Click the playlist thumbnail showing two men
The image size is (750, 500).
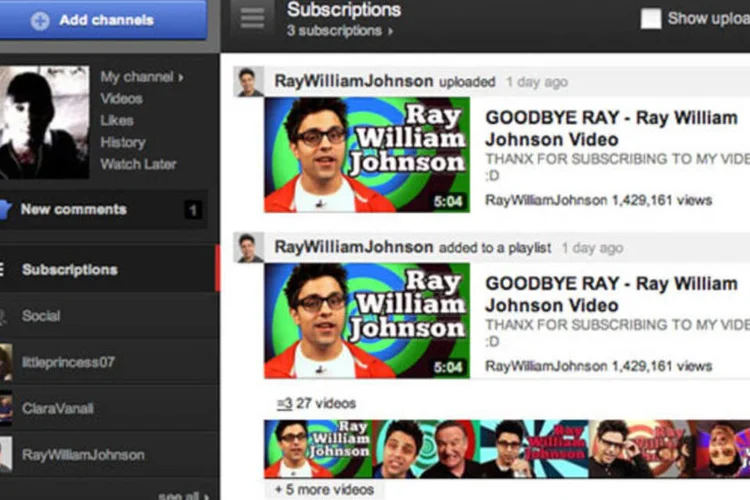point(426,449)
